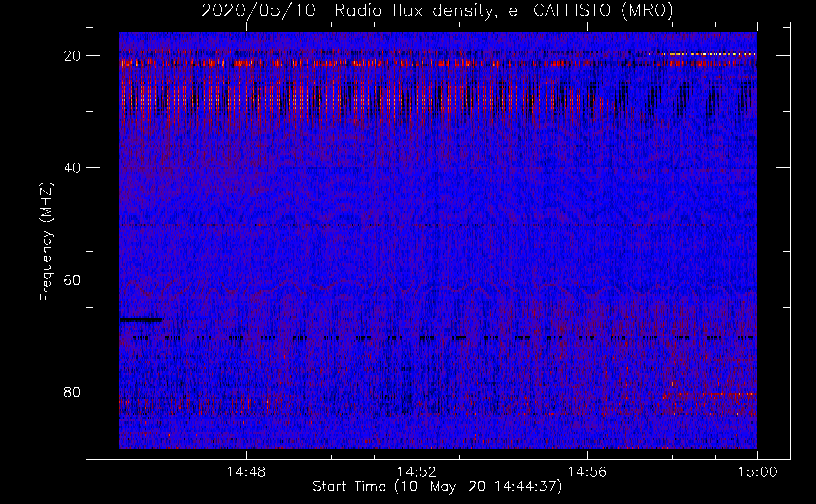Click the 'Start Time (10-May-20 14:44:37)' label
Screen dimensions: 816x504
437,487
